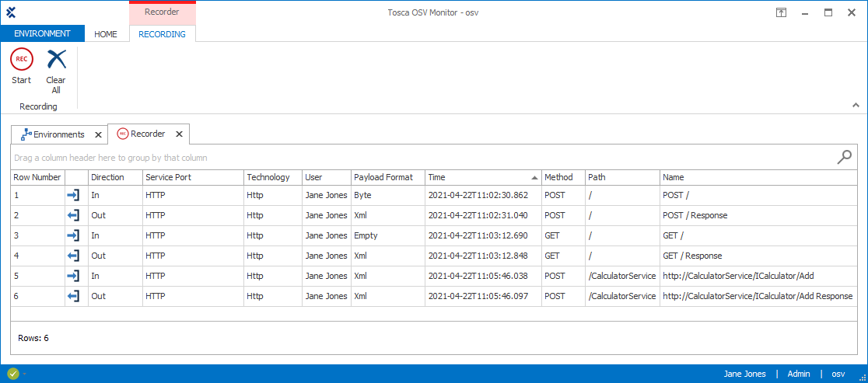Start recording with the REC button
Screen dimensions: 868x383
tap(22, 60)
